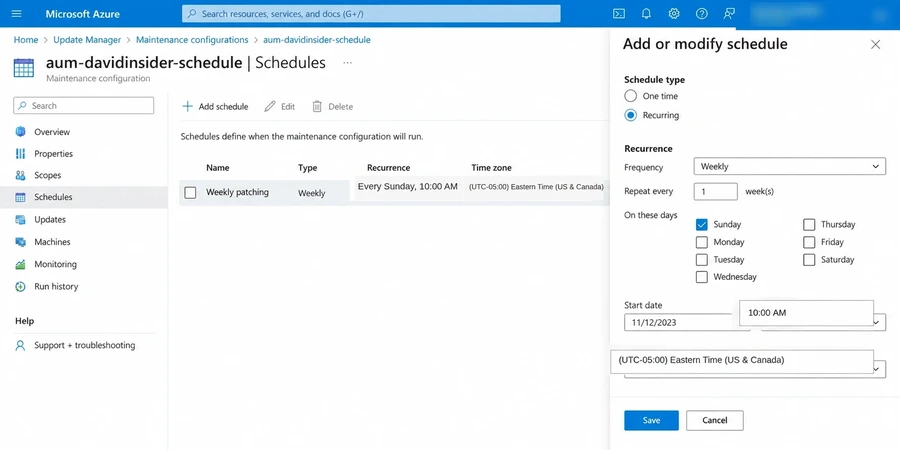Check the Saturday checkbox
The width and height of the screenshot is (900, 450).
[x=809, y=259]
